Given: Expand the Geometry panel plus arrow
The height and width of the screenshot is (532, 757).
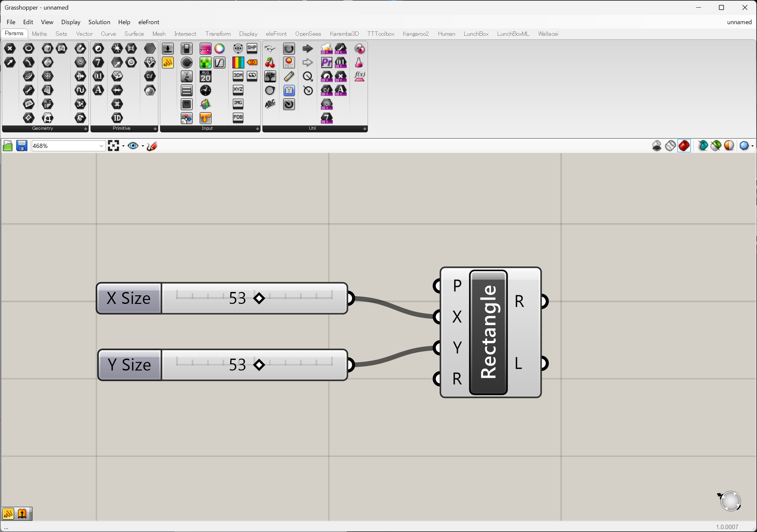Looking at the screenshot, I should [85, 128].
